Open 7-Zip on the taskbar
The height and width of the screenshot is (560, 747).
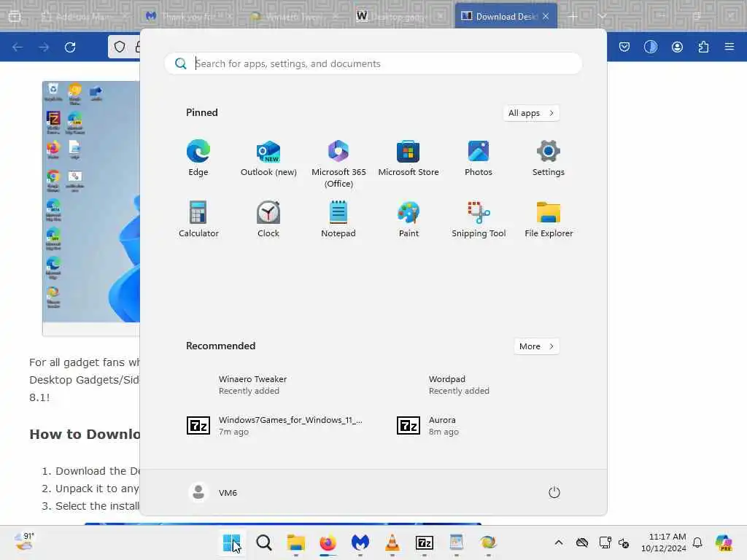(x=424, y=542)
